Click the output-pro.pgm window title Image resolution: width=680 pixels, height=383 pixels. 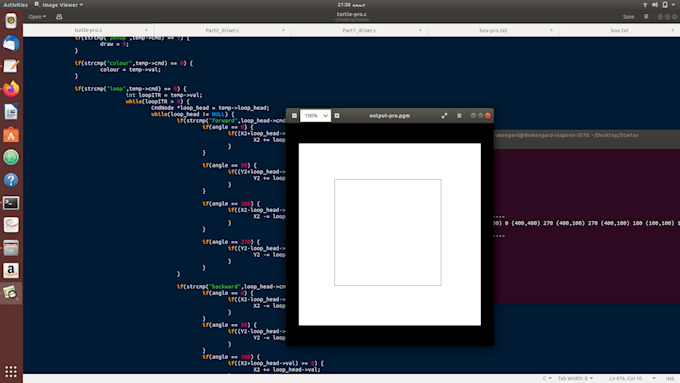(389, 116)
